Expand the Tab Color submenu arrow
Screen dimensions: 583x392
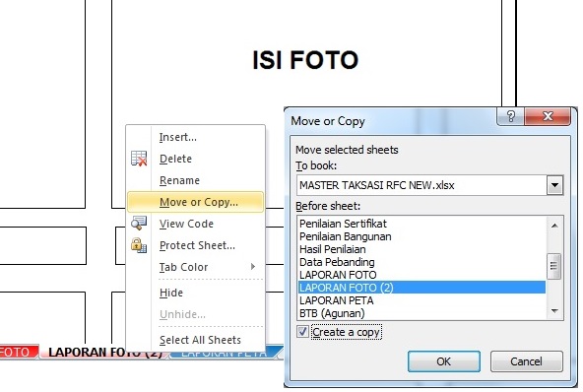click(x=253, y=266)
